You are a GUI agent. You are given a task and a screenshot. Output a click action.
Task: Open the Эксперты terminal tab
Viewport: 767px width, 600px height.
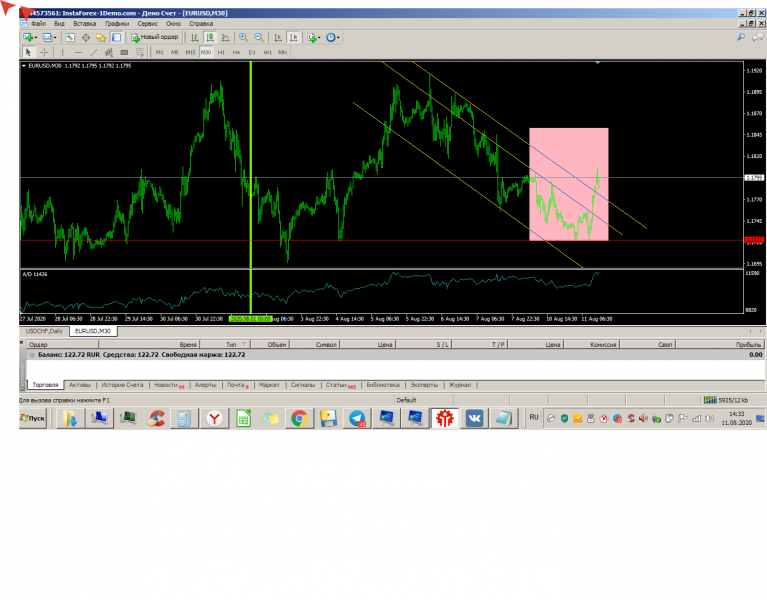pyautogui.click(x=424, y=385)
